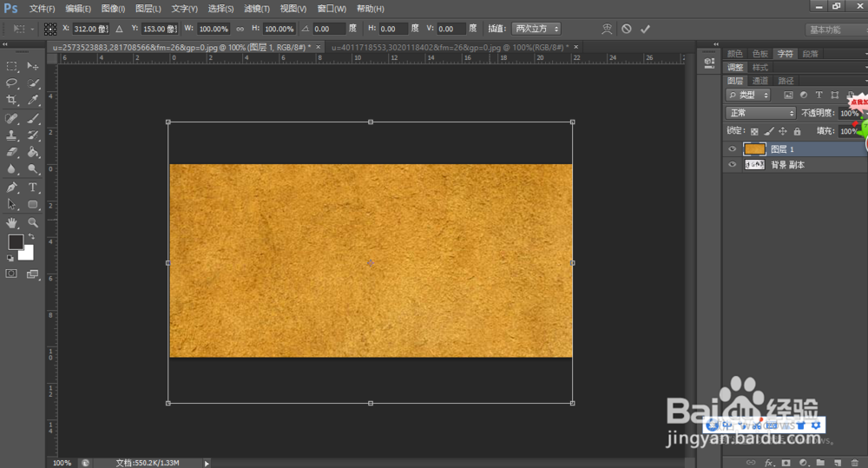
Task: Select the Crop tool
Action: (12, 101)
